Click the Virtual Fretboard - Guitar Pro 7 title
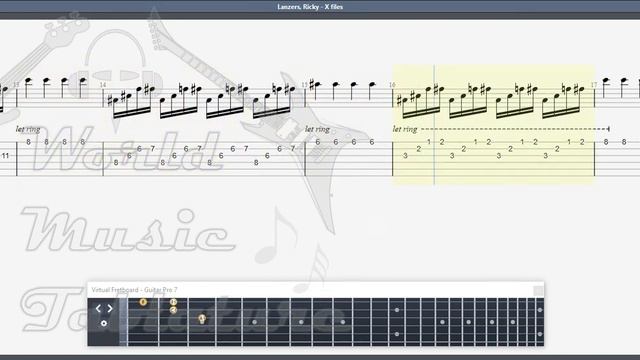640x360 pixels. (x=134, y=290)
